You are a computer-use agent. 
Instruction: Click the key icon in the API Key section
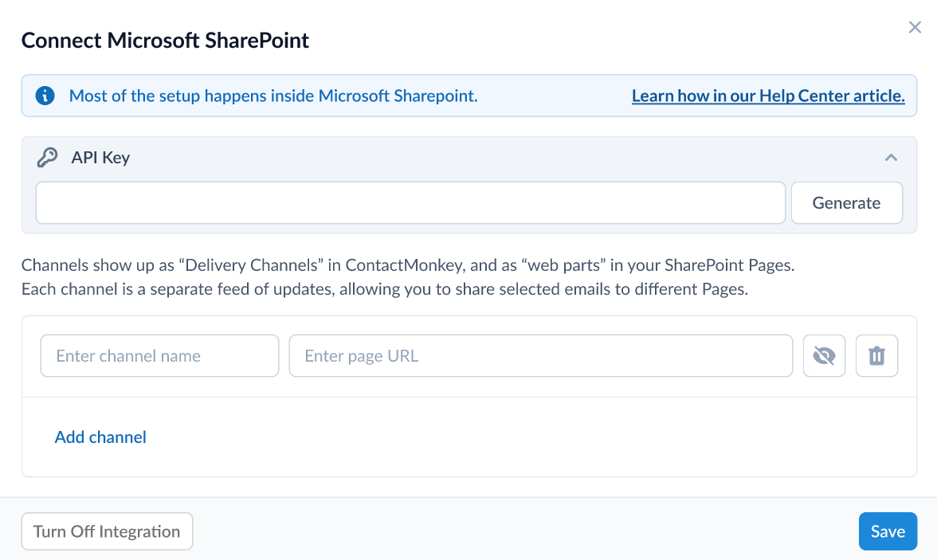tap(48, 157)
